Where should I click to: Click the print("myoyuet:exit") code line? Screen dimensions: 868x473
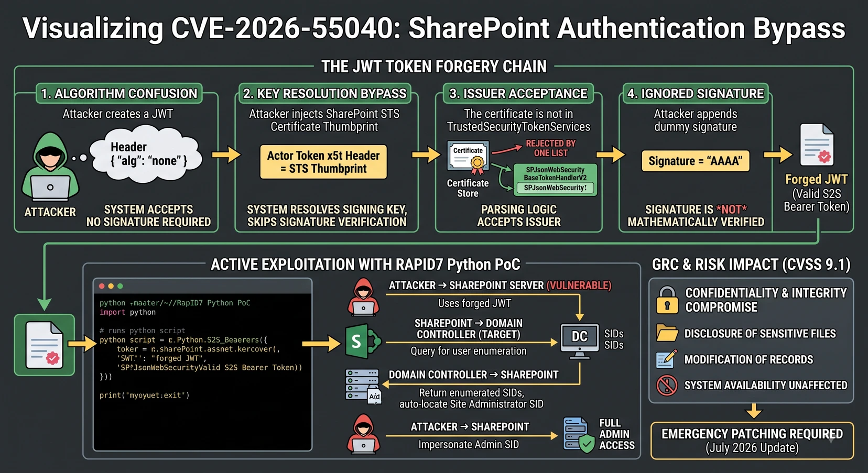pyautogui.click(x=145, y=395)
